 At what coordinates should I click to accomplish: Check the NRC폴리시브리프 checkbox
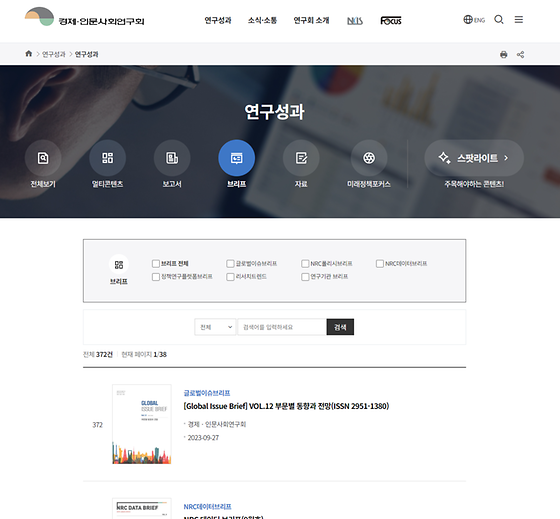pyautogui.click(x=305, y=264)
